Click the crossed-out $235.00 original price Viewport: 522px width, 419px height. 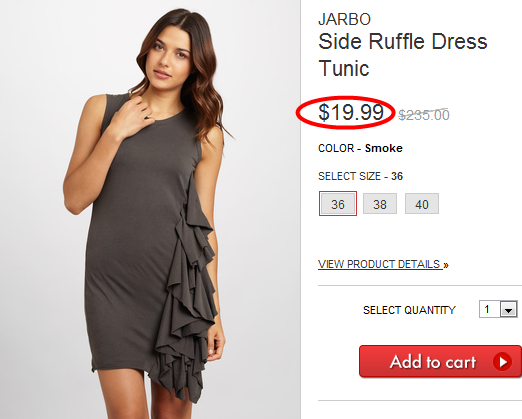coord(424,115)
